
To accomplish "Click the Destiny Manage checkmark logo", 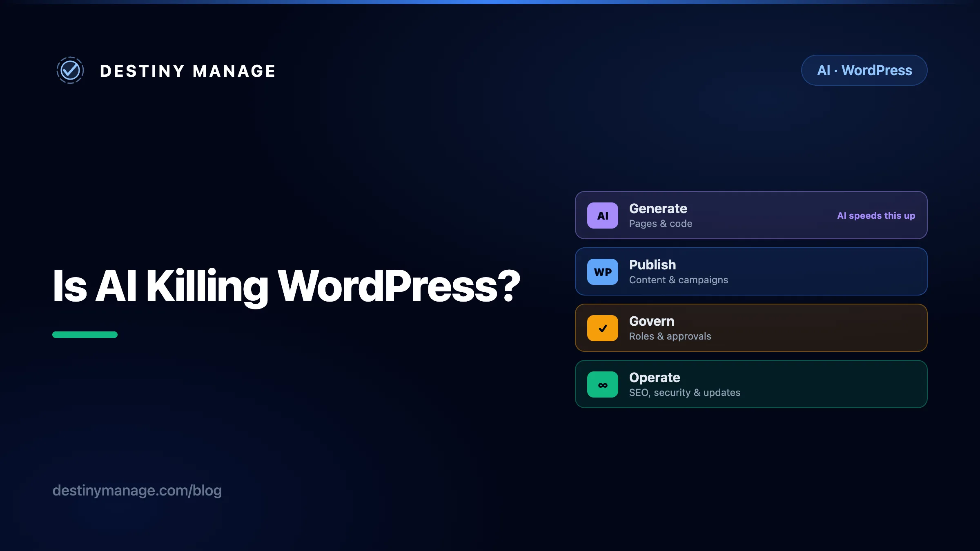I will [70, 70].
